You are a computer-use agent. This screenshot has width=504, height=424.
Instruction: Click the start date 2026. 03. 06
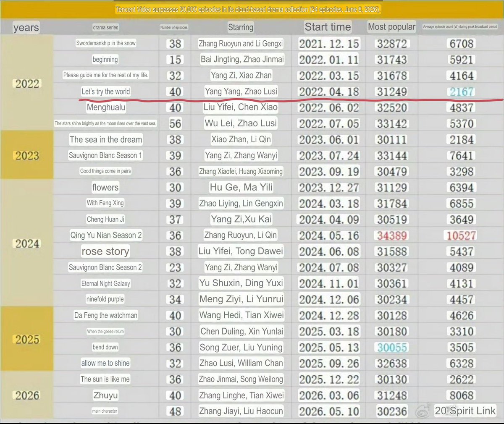(329, 395)
